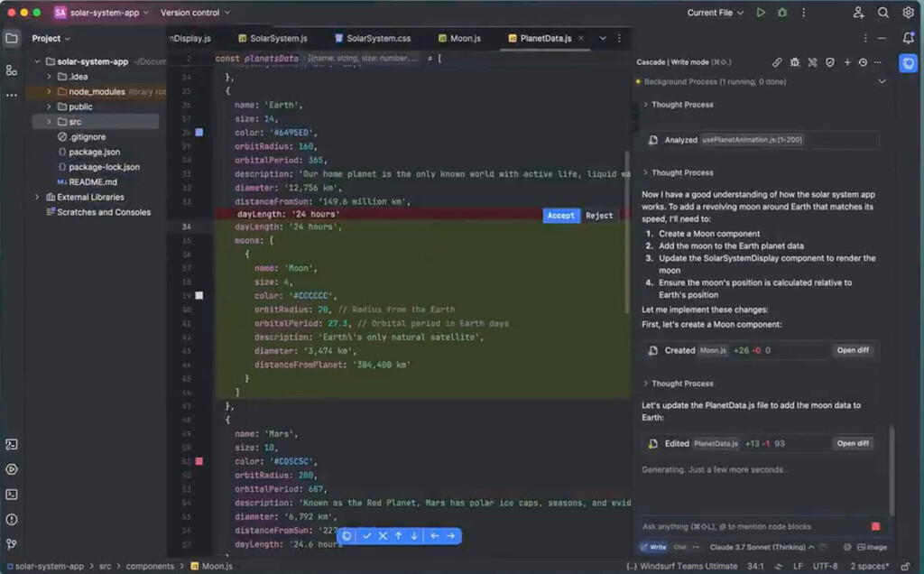The height and width of the screenshot is (574, 924).
Task: Accept the inline dayLength change
Action: pos(561,216)
